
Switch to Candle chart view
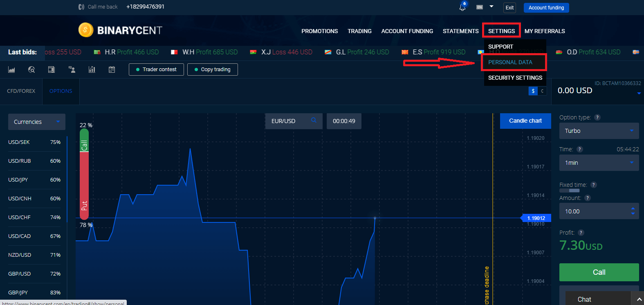[x=525, y=121]
